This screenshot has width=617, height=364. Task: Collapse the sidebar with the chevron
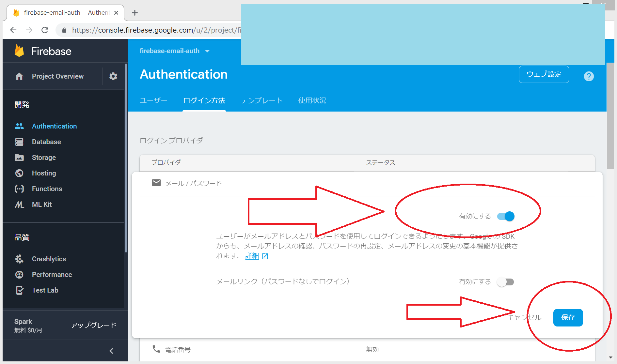pos(111,351)
